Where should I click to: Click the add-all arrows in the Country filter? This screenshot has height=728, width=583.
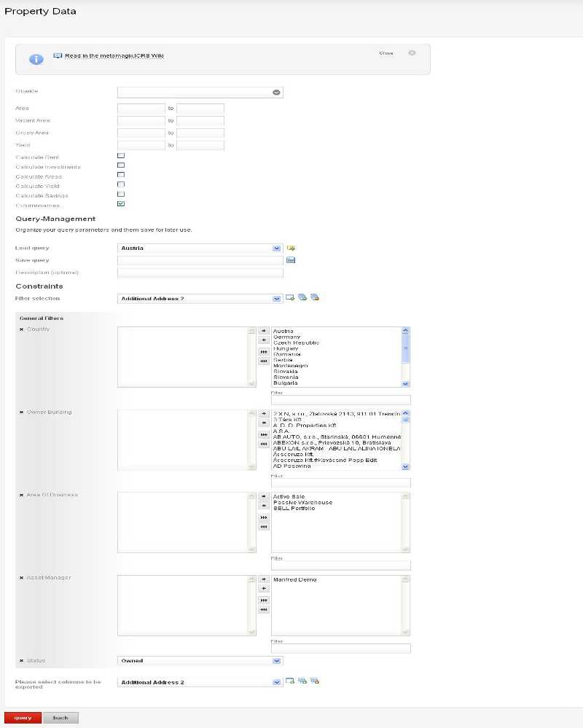264,352
